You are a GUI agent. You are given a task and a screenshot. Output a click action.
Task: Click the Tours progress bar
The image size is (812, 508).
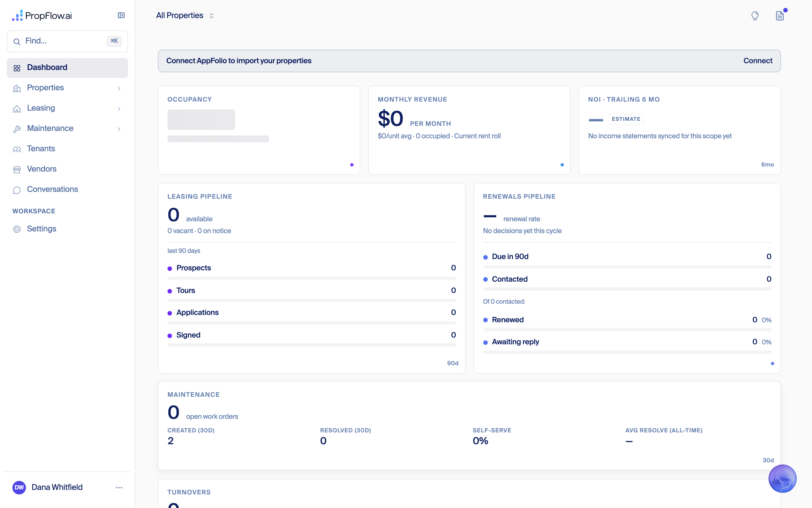click(312, 300)
